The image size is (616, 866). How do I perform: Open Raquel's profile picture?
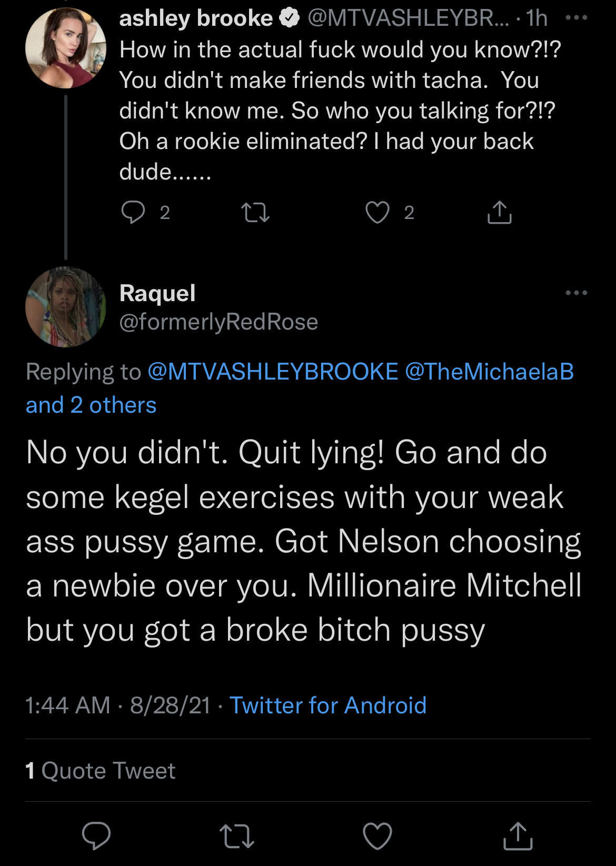click(66, 307)
